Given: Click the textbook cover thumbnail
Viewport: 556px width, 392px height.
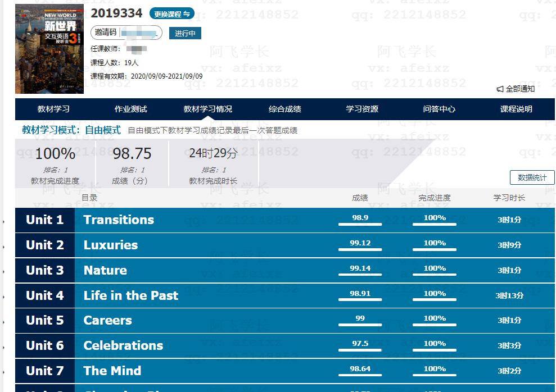Looking at the screenshot, I should (x=49, y=48).
